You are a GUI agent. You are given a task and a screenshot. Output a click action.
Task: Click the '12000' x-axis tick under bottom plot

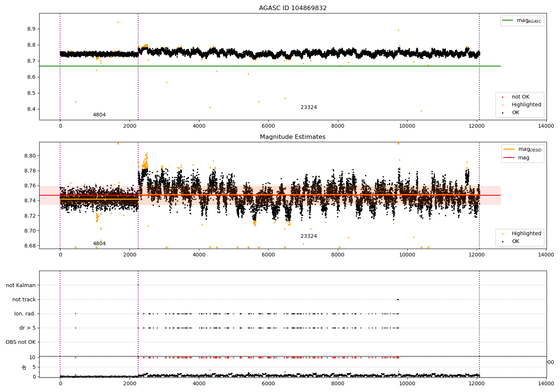click(x=477, y=383)
